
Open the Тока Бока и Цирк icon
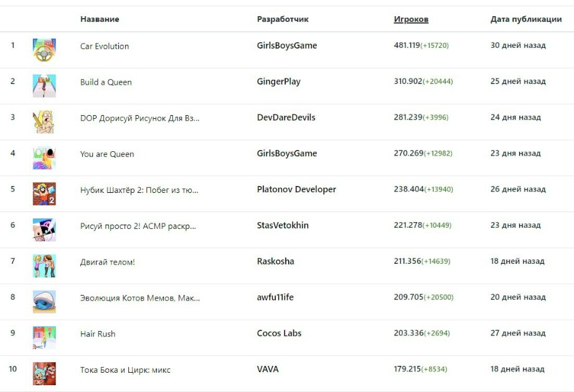pyautogui.click(x=44, y=373)
